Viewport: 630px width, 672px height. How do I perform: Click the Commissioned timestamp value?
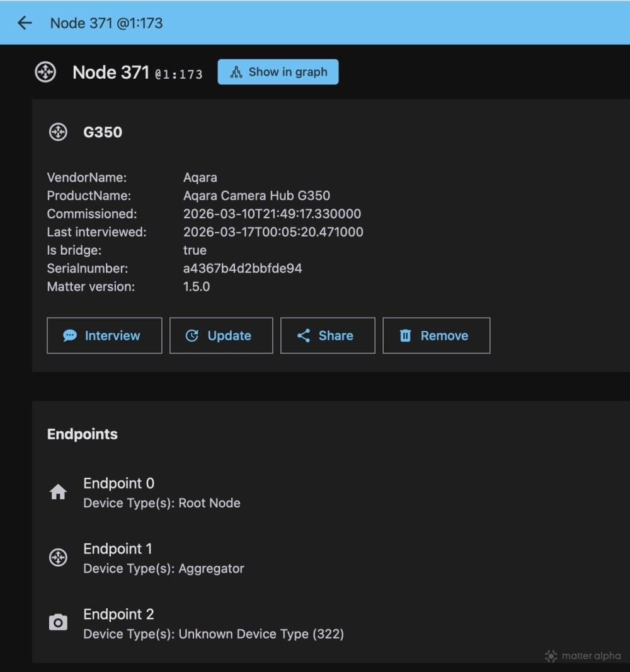click(272, 214)
